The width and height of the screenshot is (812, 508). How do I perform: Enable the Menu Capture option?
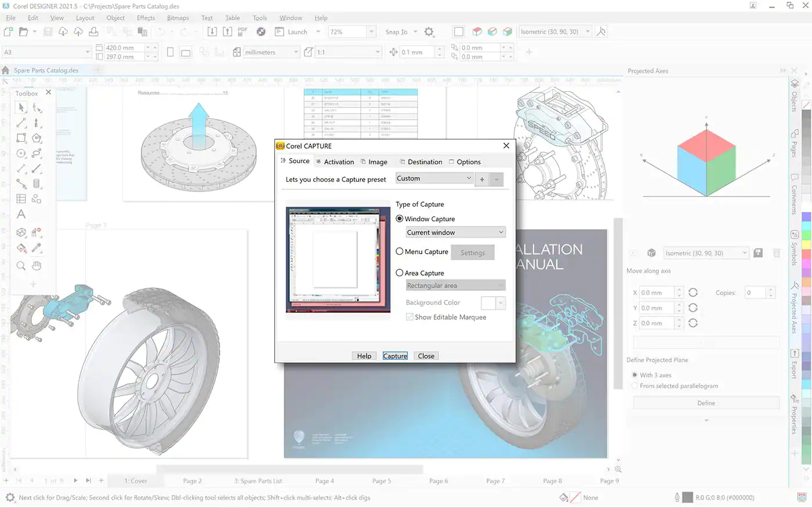[398, 251]
